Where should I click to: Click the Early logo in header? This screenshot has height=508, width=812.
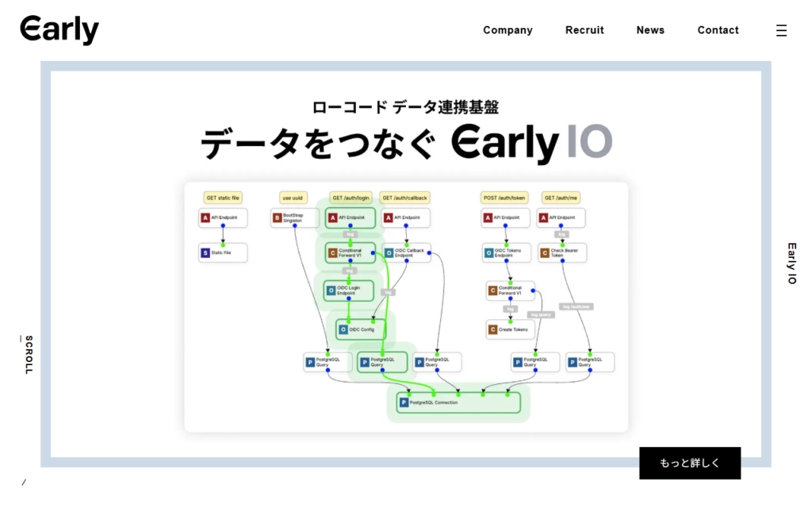pos(59,30)
